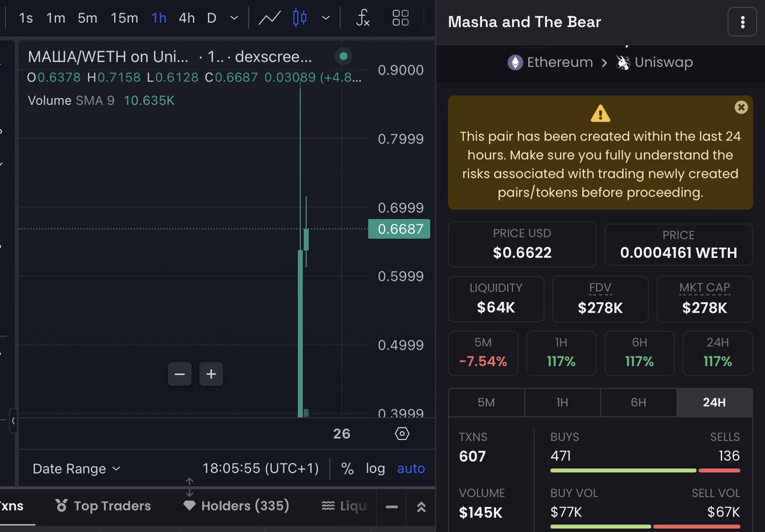Switch stats to 5M tab

tap(486, 402)
